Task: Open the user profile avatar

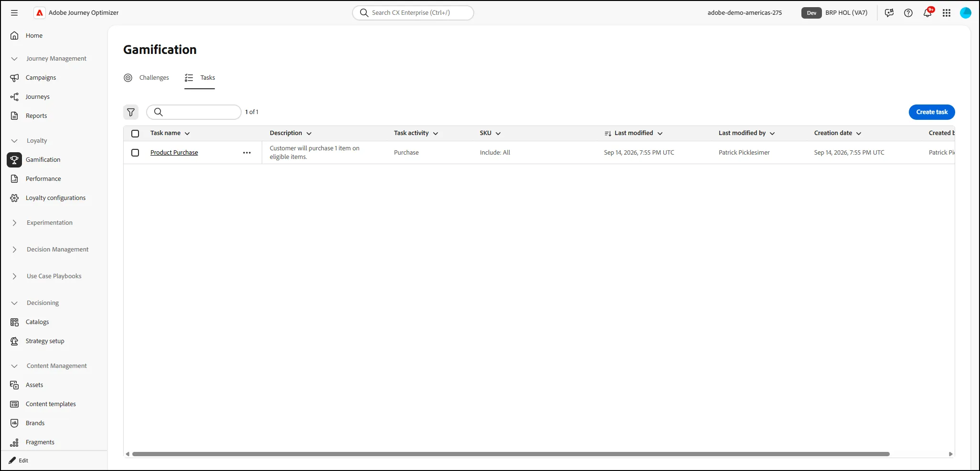Action: [x=966, y=13]
